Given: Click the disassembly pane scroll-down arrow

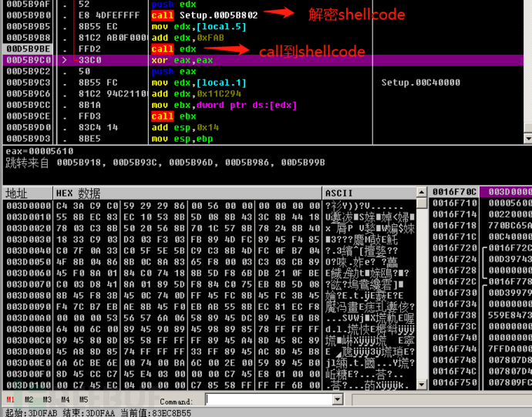Looking at the screenshot, I should (x=528, y=139).
